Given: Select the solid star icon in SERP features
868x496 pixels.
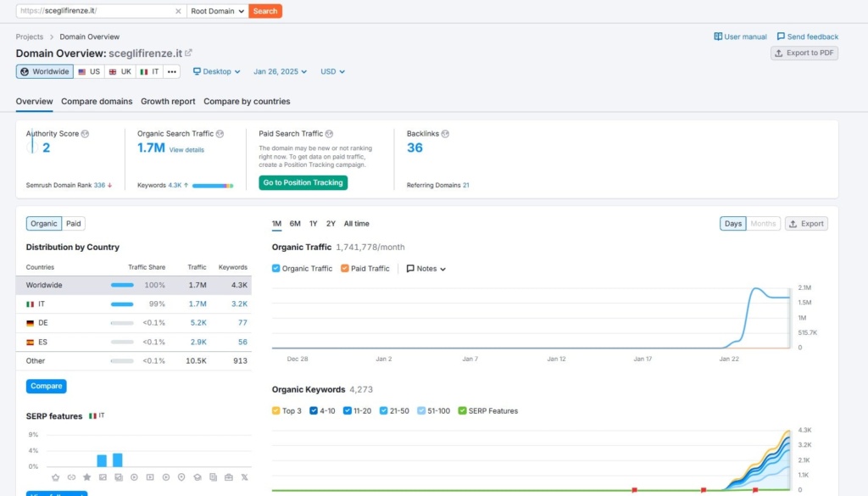Looking at the screenshot, I should click(x=87, y=477).
